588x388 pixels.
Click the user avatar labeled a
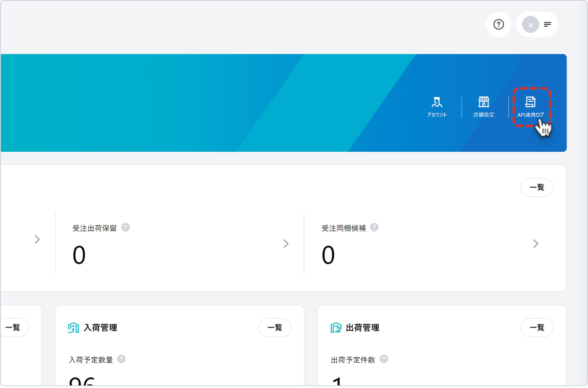pyautogui.click(x=530, y=25)
